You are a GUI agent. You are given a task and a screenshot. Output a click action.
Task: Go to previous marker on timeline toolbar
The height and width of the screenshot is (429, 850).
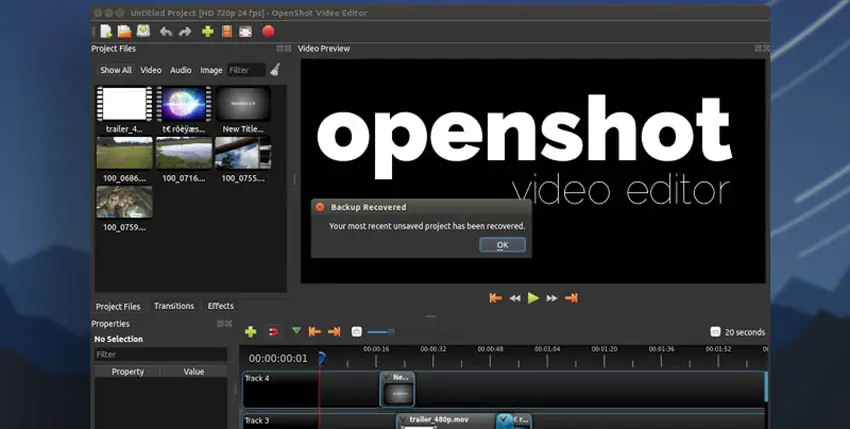pos(314,331)
